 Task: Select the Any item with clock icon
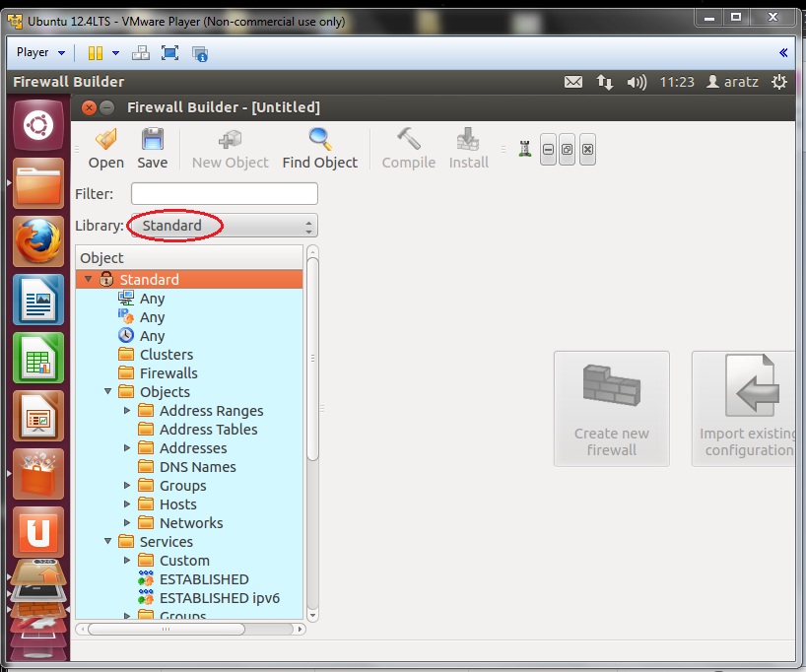152,335
